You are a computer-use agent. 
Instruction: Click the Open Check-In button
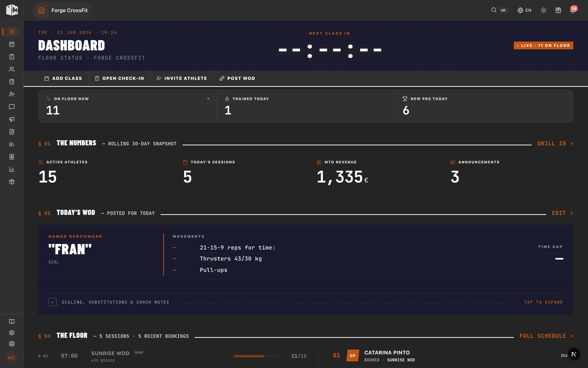tap(119, 78)
